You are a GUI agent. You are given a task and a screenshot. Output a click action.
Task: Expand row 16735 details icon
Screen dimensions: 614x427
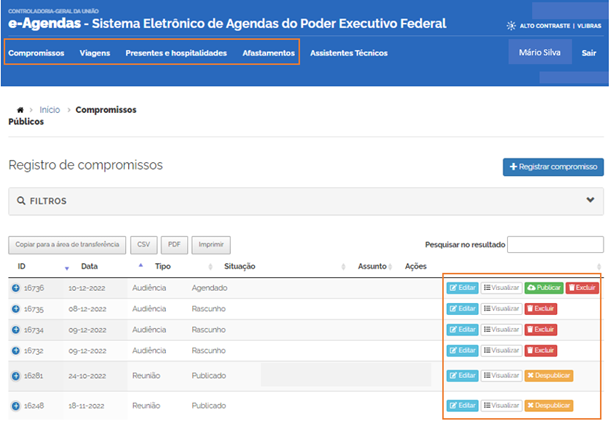coord(16,309)
